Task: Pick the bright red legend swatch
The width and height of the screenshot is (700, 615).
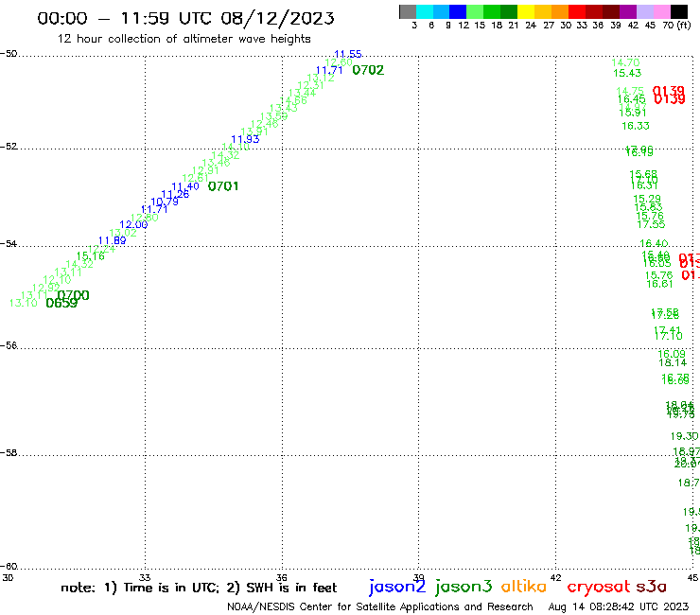Action: (577, 11)
